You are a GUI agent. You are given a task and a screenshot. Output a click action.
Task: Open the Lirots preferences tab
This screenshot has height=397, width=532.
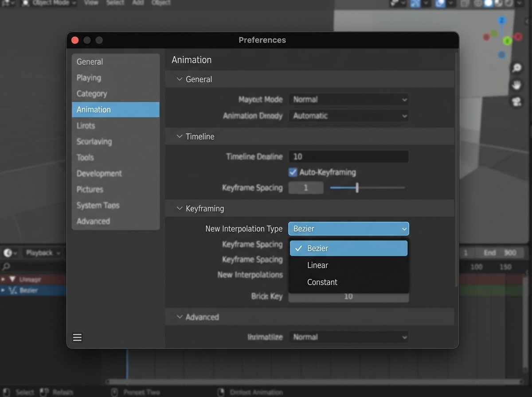pyautogui.click(x=115, y=125)
